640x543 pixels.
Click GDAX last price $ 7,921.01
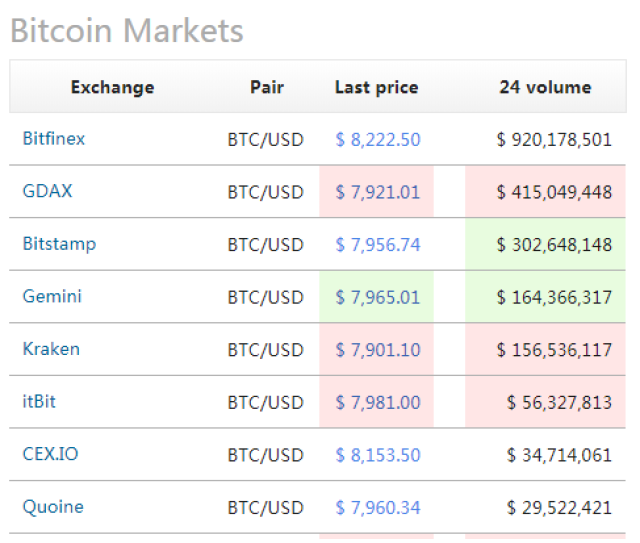click(x=378, y=192)
